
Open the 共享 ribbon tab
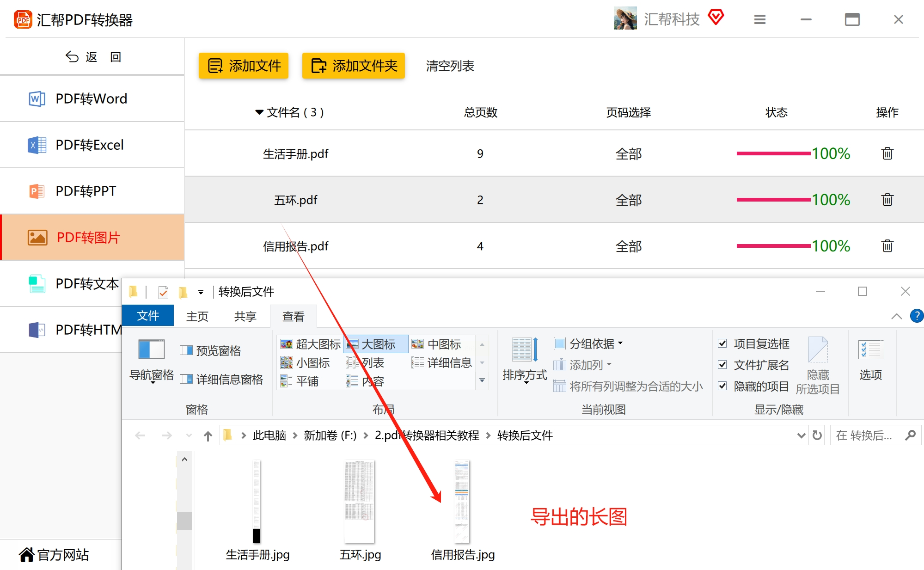coord(245,316)
